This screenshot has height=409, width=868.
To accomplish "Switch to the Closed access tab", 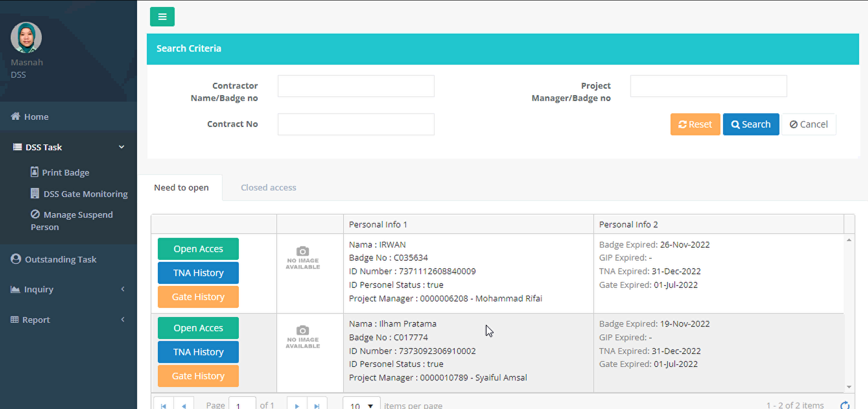I will (268, 188).
